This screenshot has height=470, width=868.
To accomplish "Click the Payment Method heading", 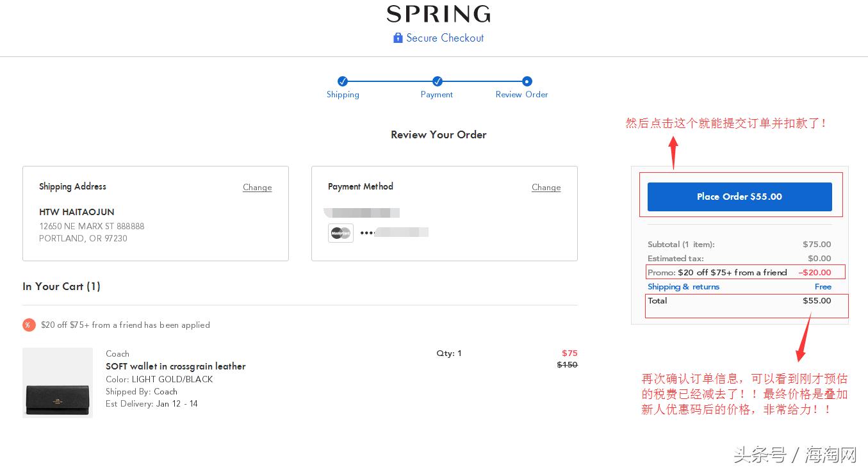I will coord(361,186).
